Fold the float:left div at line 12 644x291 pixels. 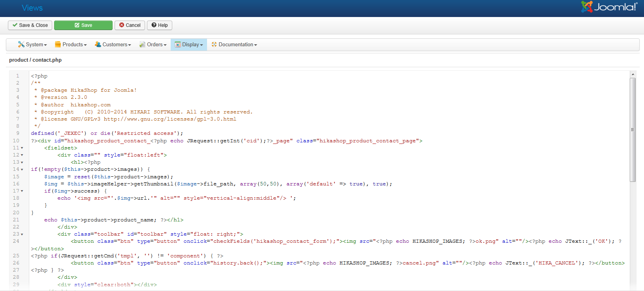22,155
